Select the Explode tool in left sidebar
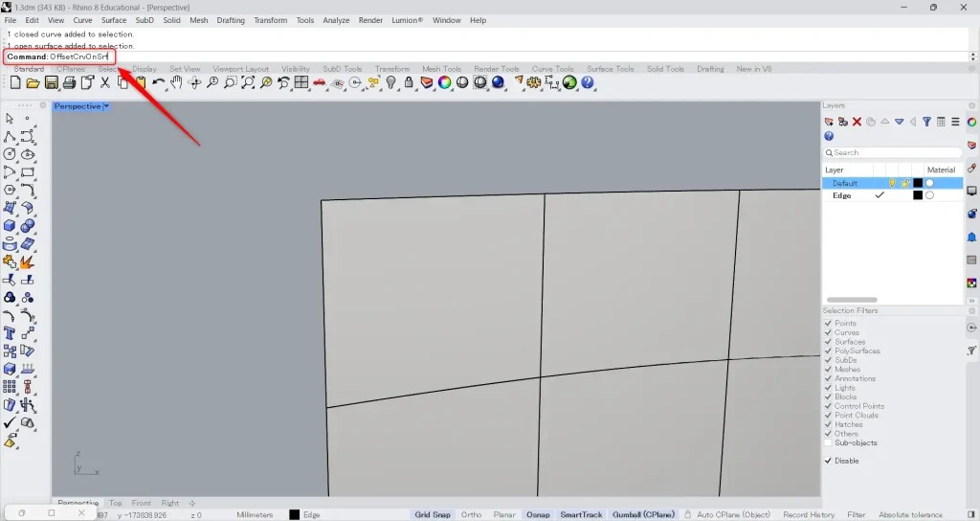Screen dimensions: 980x521 [28, 261]
